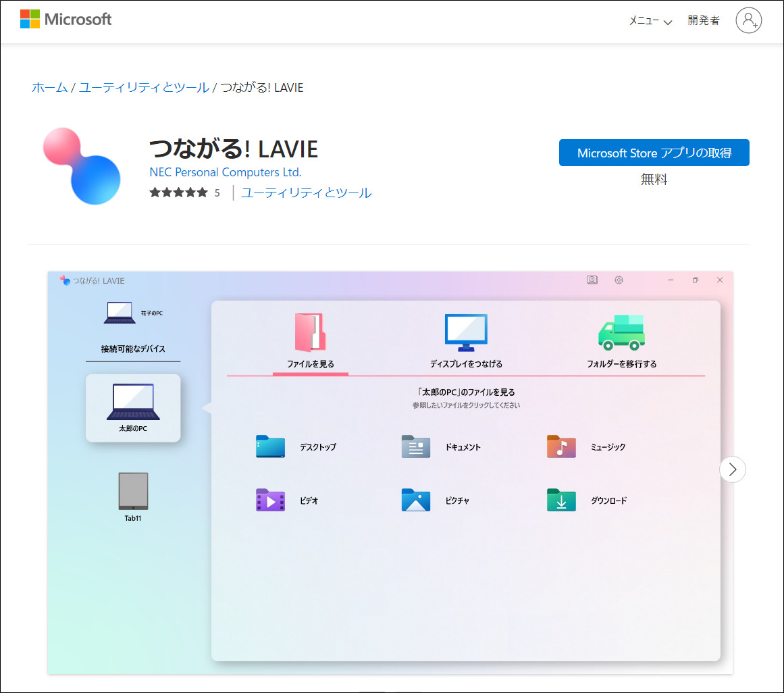This screenshot has width=784, height=693.
Task: Open the 開発者 menu item
Action: pos(704,21)
